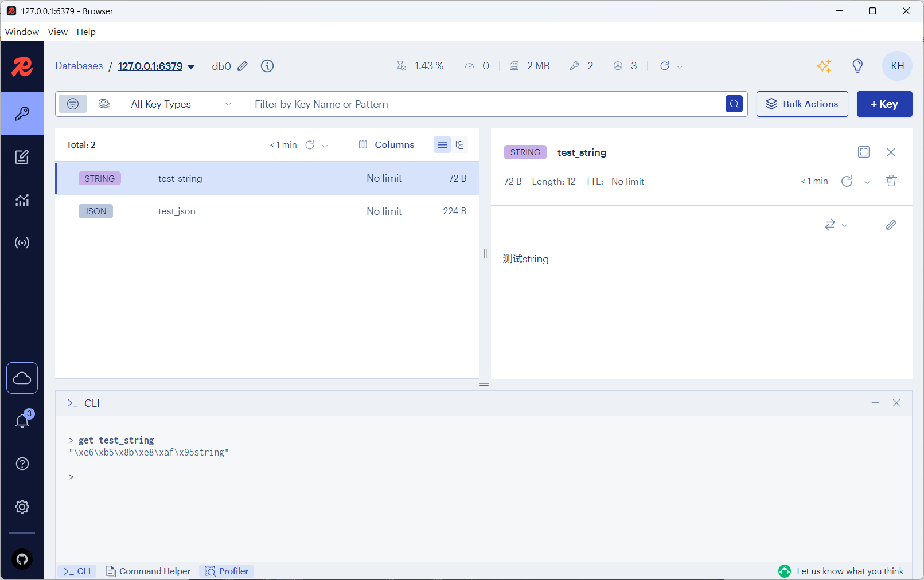Click the JSON type badge
Viewport: 924px width, 580px height.
tap(96, 211)
